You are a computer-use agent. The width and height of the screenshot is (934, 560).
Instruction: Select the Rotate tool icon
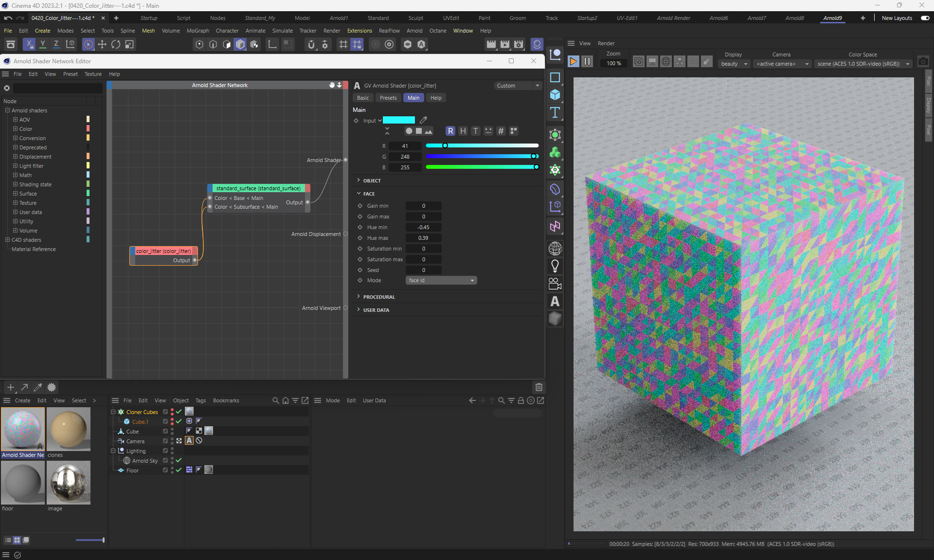coord(116,44)
